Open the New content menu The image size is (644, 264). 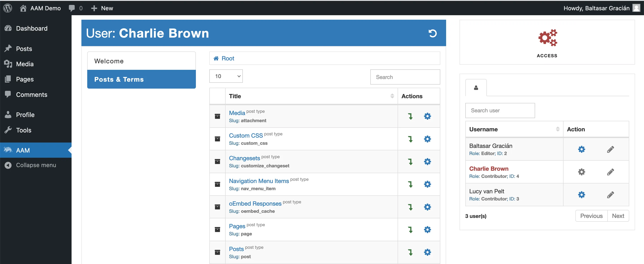click(x=102, y=8)
